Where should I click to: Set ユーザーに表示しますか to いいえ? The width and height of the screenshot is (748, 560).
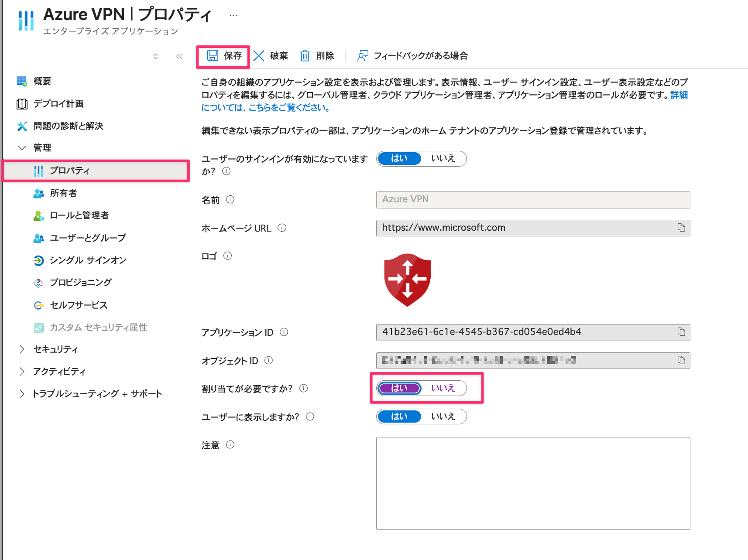[x=443, y=417]
